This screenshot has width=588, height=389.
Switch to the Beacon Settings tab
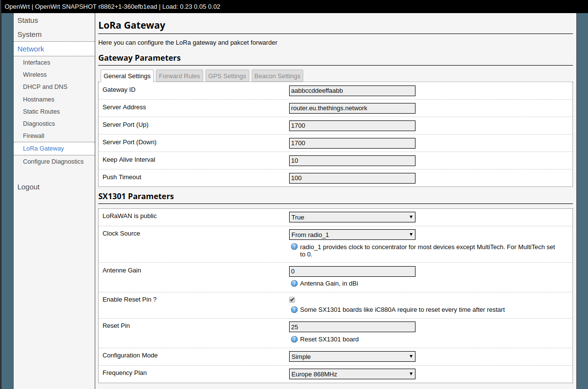[x=277, y=76]
